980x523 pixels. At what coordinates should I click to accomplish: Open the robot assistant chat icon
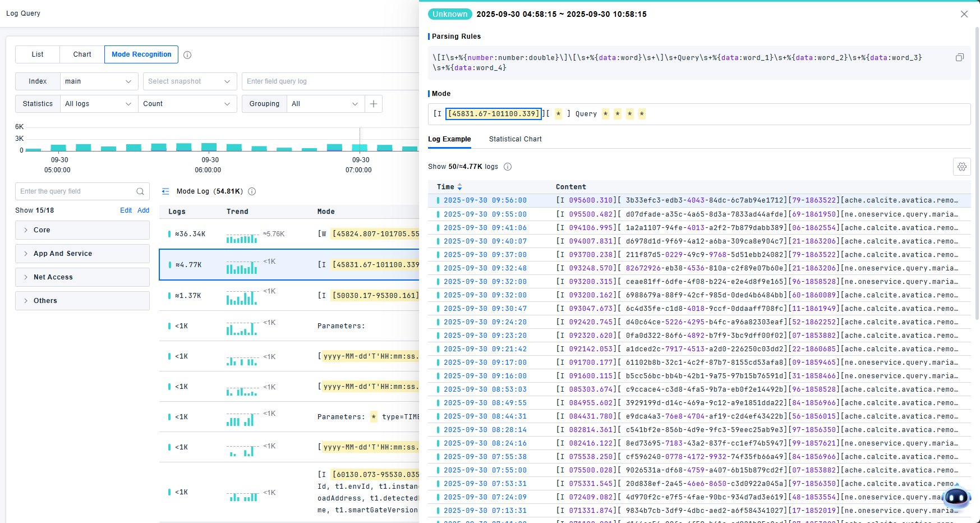pyautogui.click(x=956, y=497)
